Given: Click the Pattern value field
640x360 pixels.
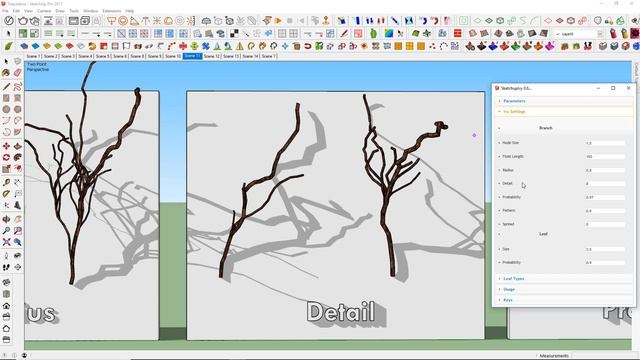Looking at the screenshot, I should coord(605,211).
